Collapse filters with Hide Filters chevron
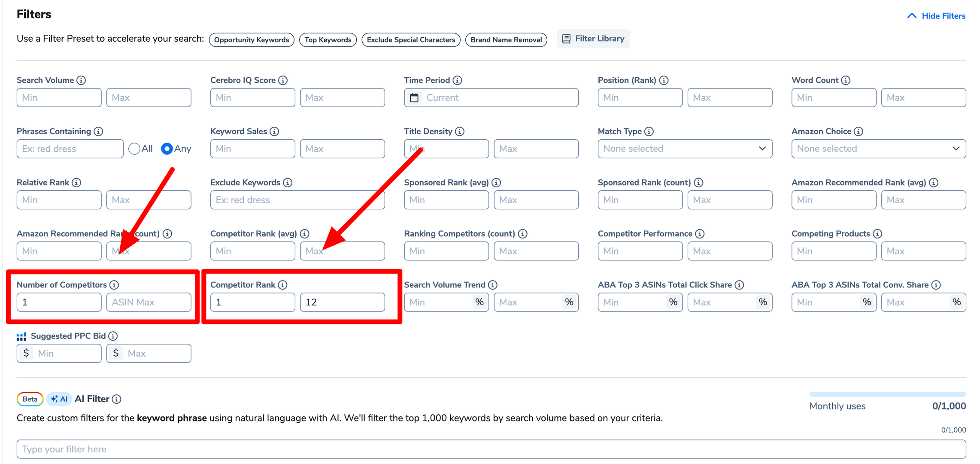This screenshot has height=464, width=980. (x=911, y=16)
